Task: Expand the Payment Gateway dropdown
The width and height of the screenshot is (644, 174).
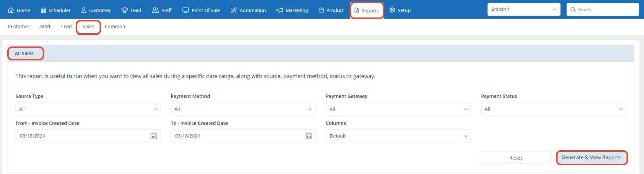Action: click(398, 109)
